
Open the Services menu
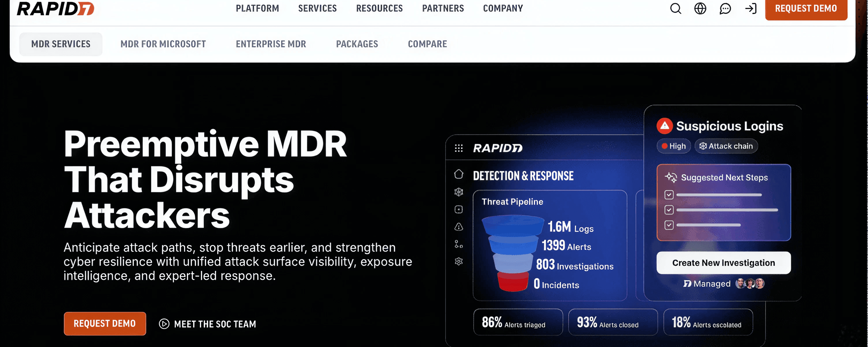317,8
